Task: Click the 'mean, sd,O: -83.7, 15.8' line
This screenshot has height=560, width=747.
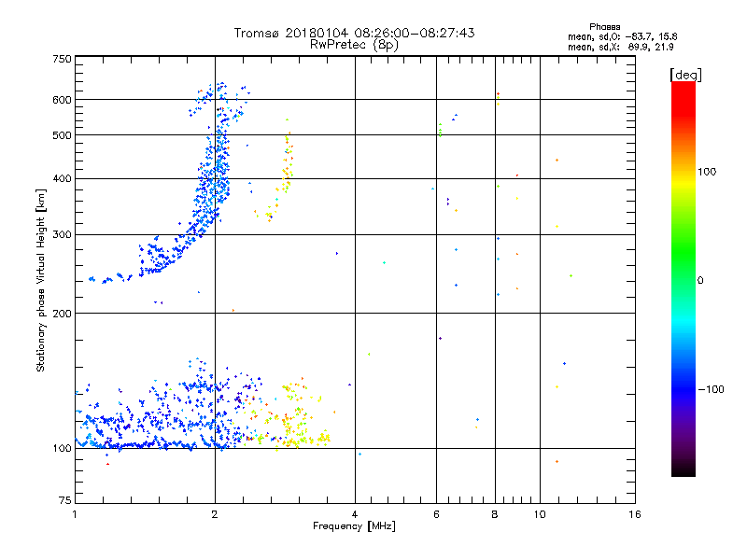Action: click(622, 36)
